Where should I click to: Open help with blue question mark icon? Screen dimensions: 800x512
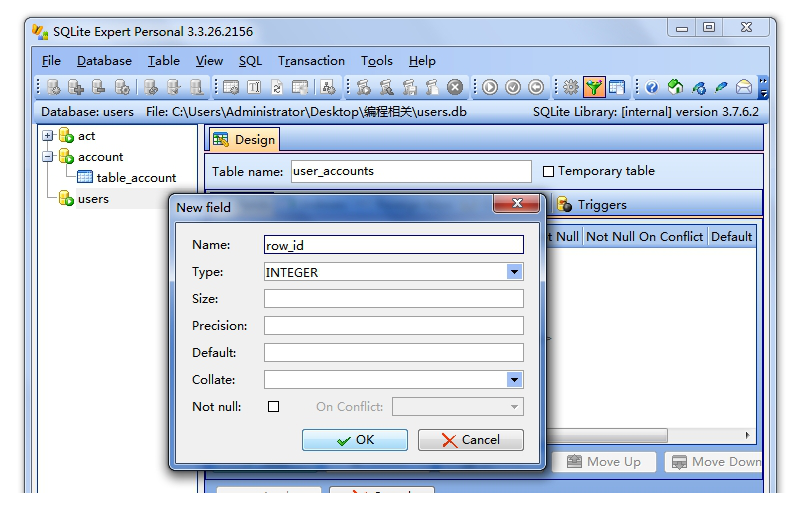[652, 88]
